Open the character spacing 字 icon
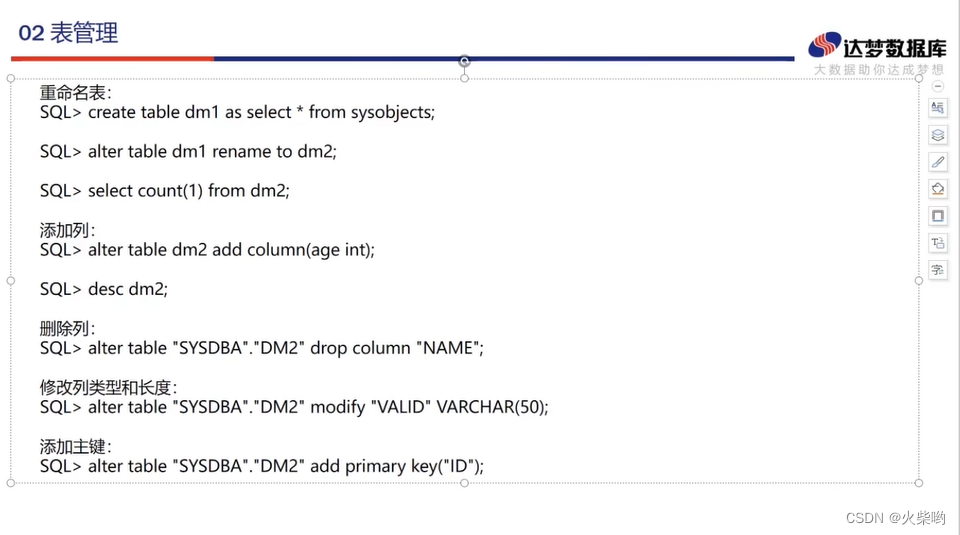The height and width of the screenshot is (535, 960). coord(937,270)
